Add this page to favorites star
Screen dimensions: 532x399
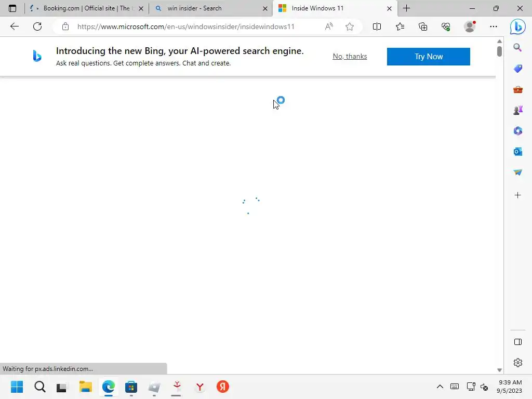click(x=350, y=26)
